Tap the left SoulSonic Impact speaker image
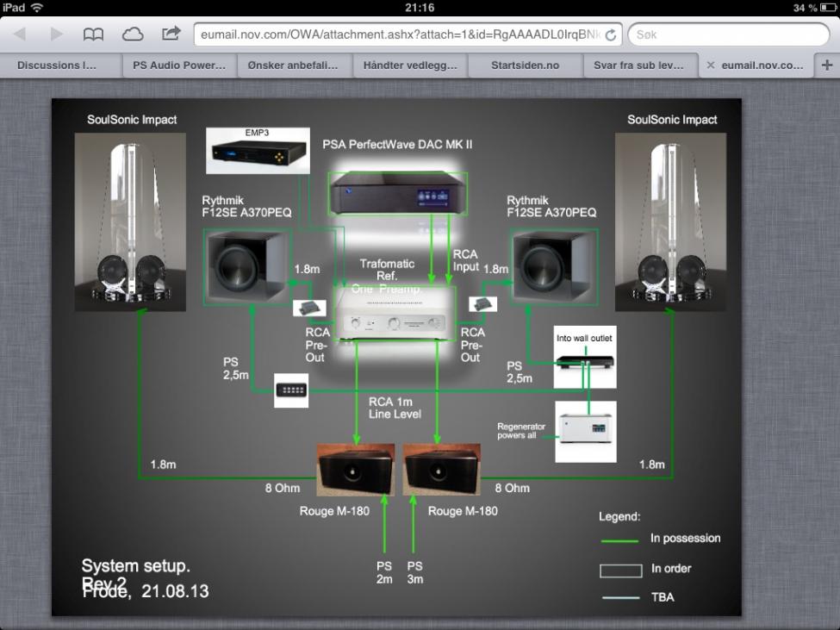The height and width of the screenshot is (630, 840). (130, 221)
